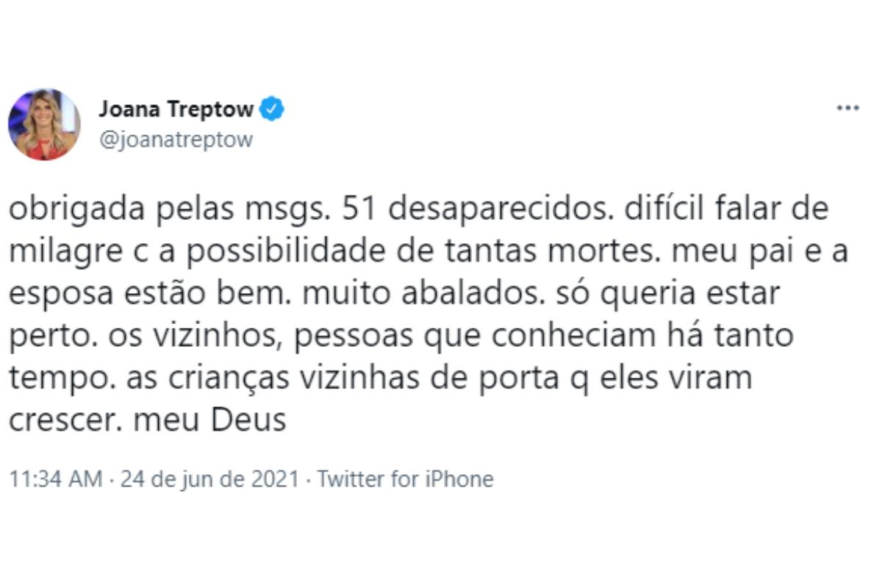Open the Twitter for iPhone source link
882x588 pixels.
[406, 479]
